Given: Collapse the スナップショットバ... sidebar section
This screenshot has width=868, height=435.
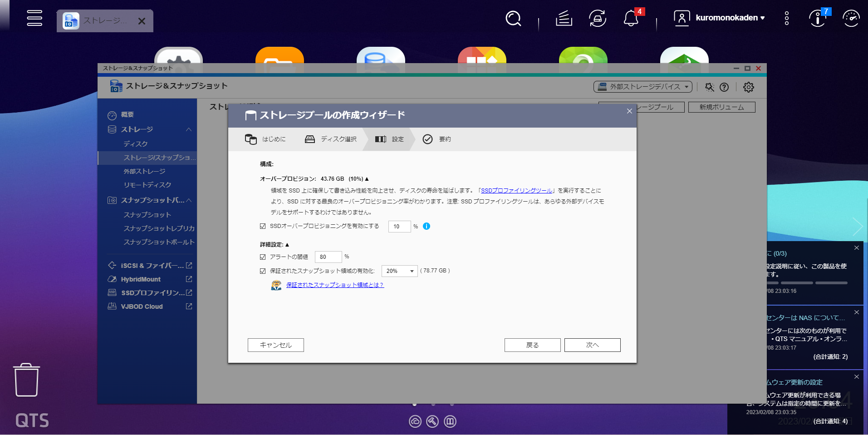Looking at the screenshot, I should click(x=189, y=200).
